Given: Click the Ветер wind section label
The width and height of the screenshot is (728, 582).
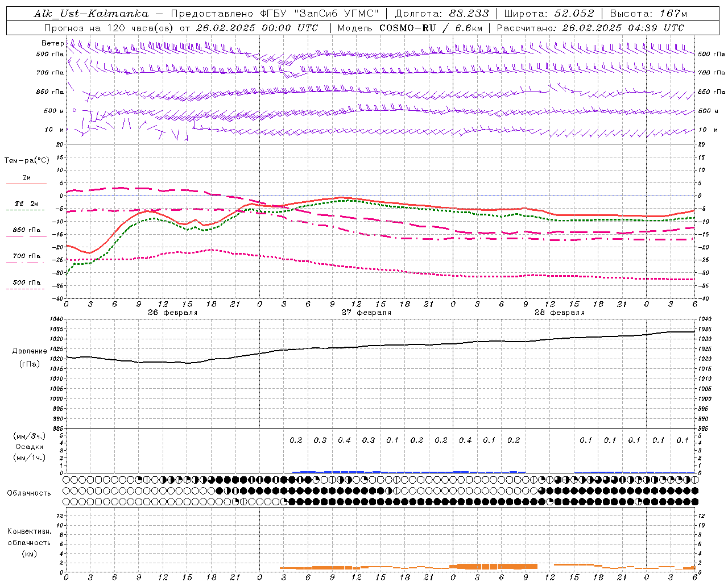Looking at the screenshot, I should click(52, 43).
